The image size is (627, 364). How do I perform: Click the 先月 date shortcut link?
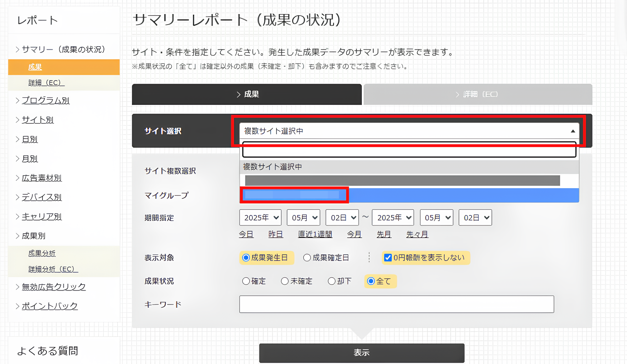point(384,234)
